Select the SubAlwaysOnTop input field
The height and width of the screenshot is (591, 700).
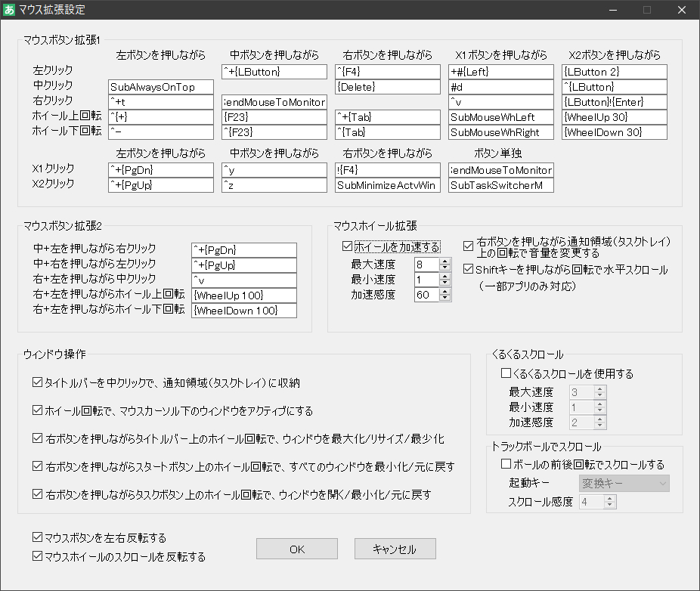pyautogui.click(x=160, y=87)
